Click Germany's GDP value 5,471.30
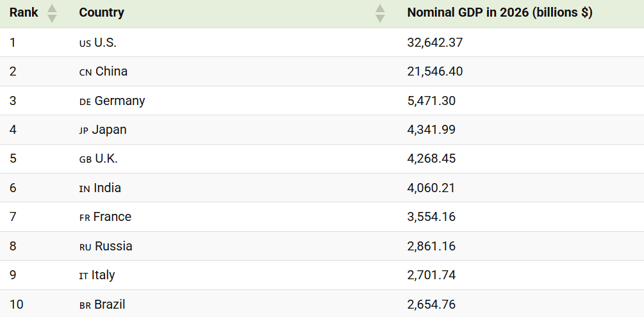This screenshot has width=644, height=317. (x=431, y=101)
